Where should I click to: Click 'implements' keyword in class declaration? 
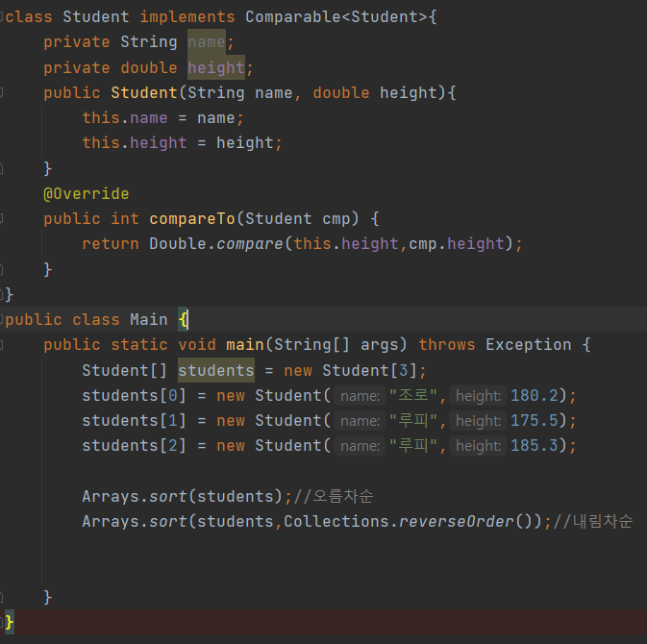[187, 17]
